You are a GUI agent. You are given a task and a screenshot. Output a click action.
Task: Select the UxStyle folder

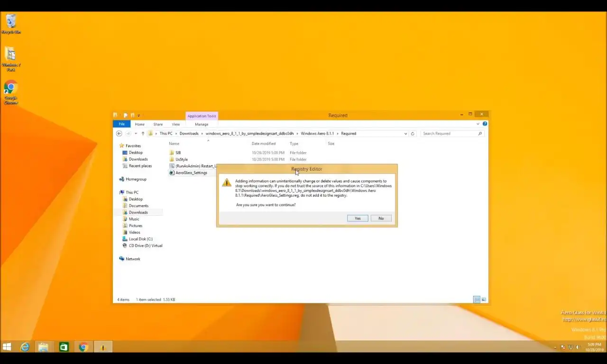[178, 159]
